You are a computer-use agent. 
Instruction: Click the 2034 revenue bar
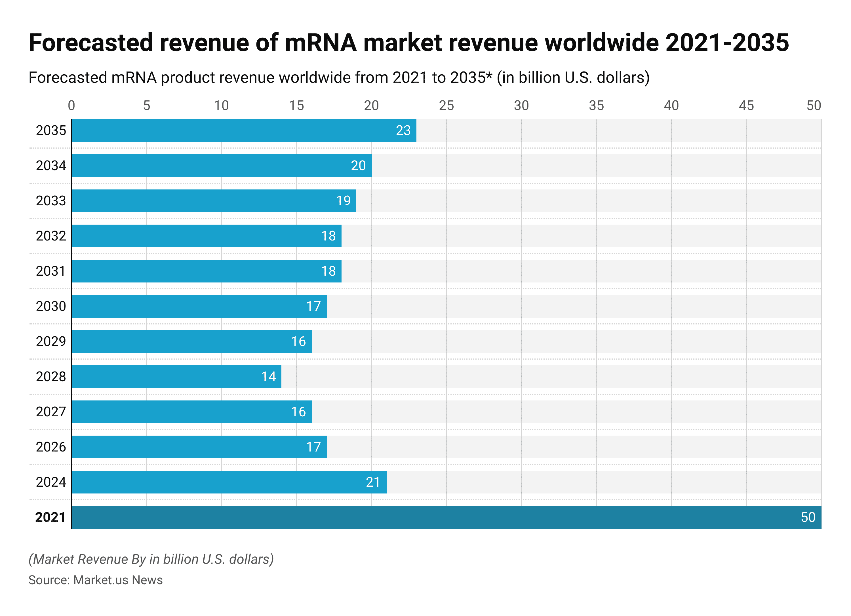[221, 165]
